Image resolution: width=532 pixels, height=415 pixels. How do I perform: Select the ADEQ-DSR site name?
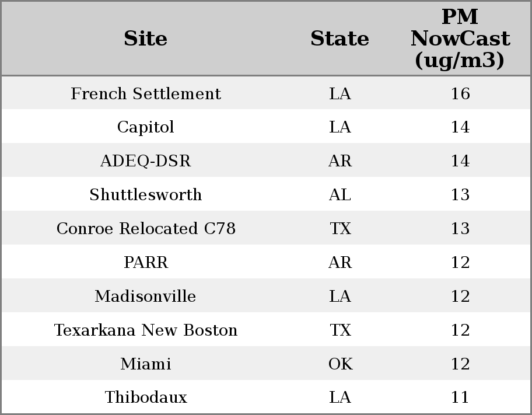click(146, 161)
